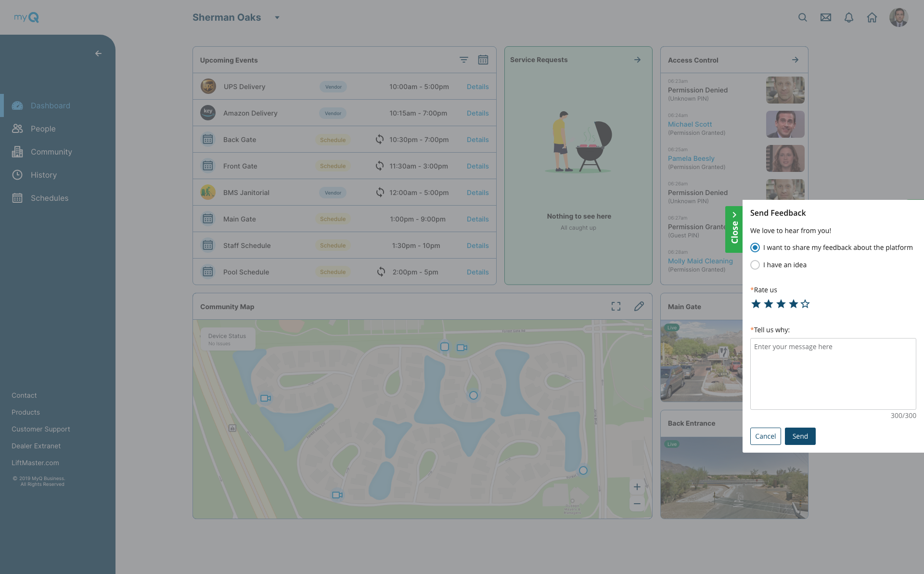
Task: Open the mail envelope icon
Action: (x=826, y=17)
